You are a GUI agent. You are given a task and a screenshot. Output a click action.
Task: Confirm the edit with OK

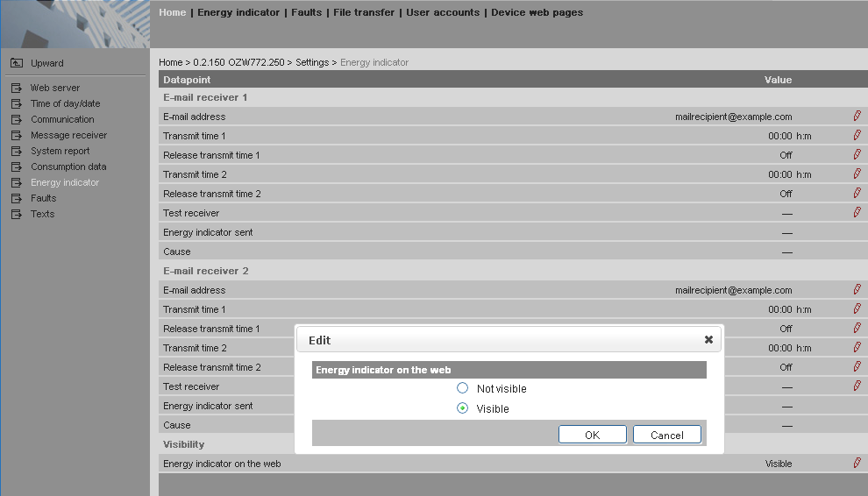click(593, 435)
